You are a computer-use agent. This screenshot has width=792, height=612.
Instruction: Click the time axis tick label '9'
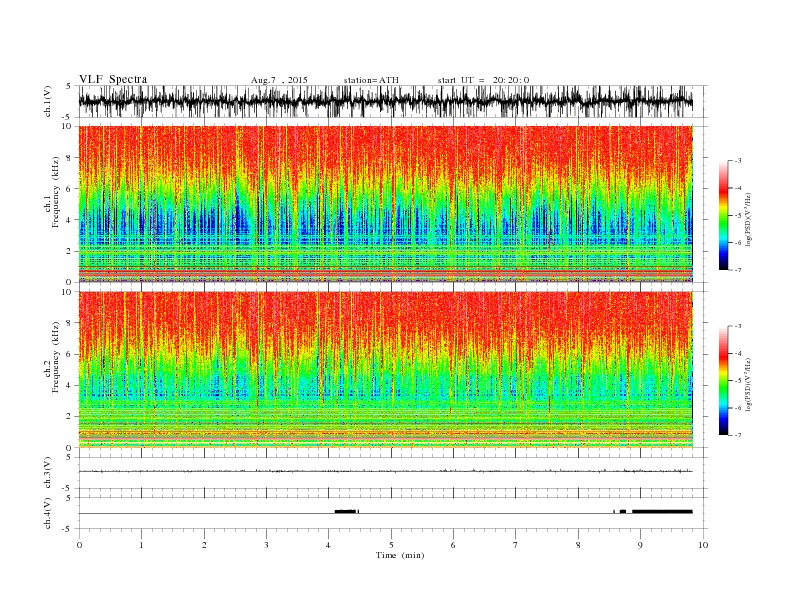(640, 545)
